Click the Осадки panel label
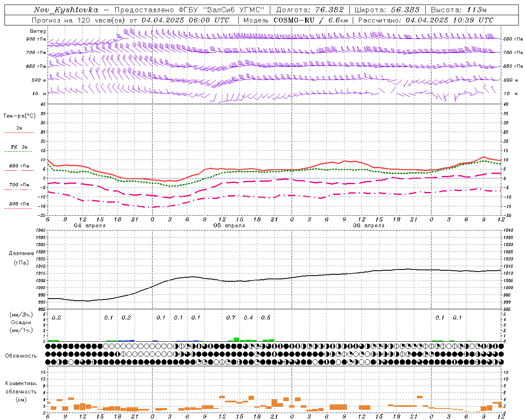Viewport: 525px width, 420px height. (x=21, y=322)
